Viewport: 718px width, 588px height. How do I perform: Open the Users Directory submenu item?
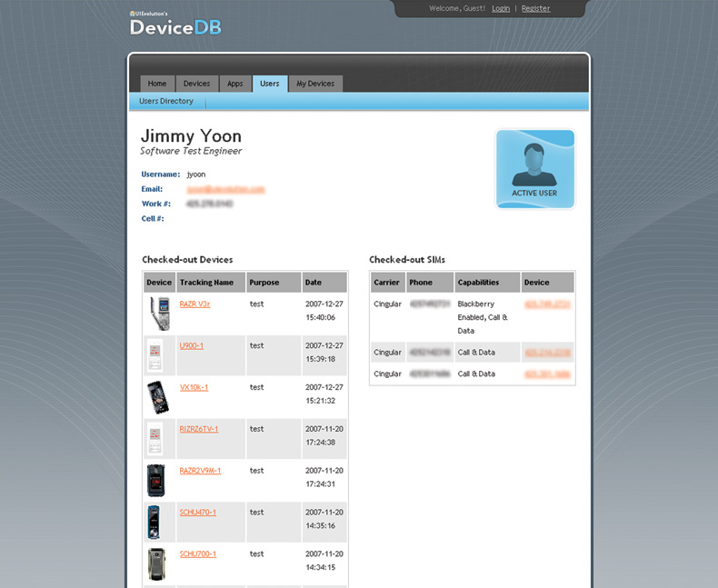(165, 102)
